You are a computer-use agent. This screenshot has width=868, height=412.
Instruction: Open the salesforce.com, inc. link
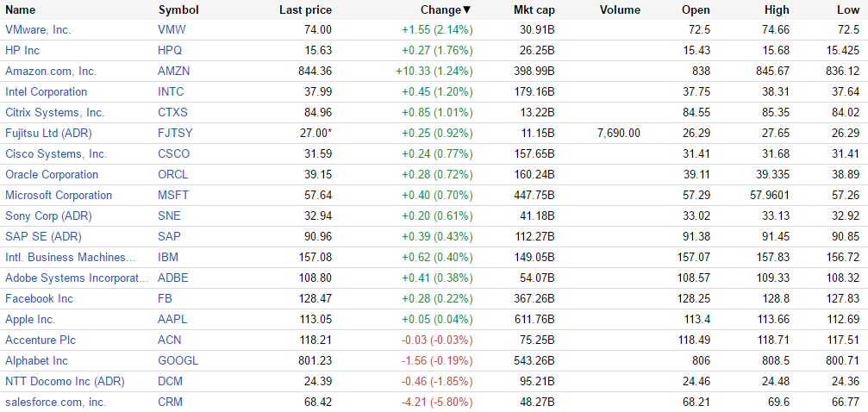[x=55, y=402]
